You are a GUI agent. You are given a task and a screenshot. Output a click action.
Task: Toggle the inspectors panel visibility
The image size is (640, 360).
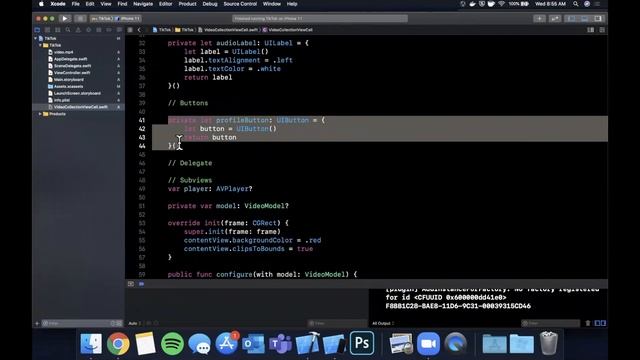click(x=598, y=18)
